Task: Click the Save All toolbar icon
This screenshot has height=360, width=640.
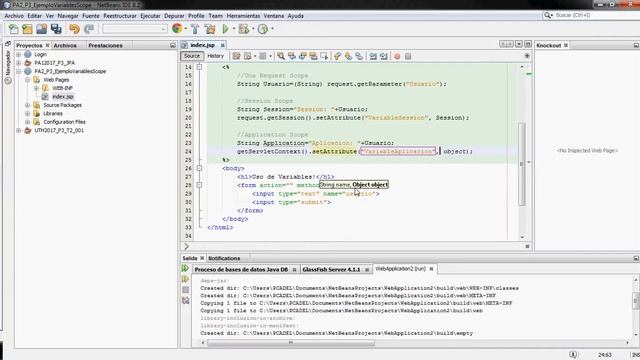Action: (56, 29)
